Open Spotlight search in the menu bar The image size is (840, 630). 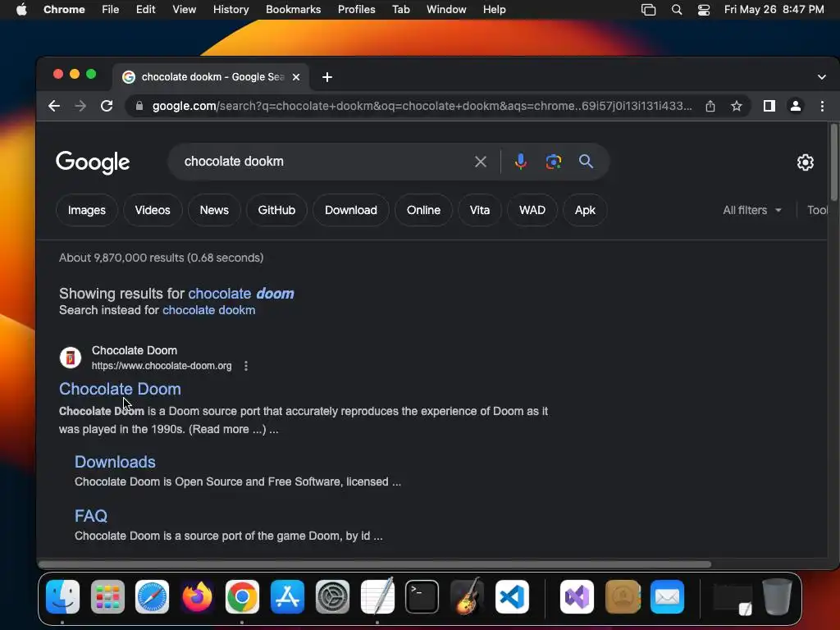coord(677,10)
